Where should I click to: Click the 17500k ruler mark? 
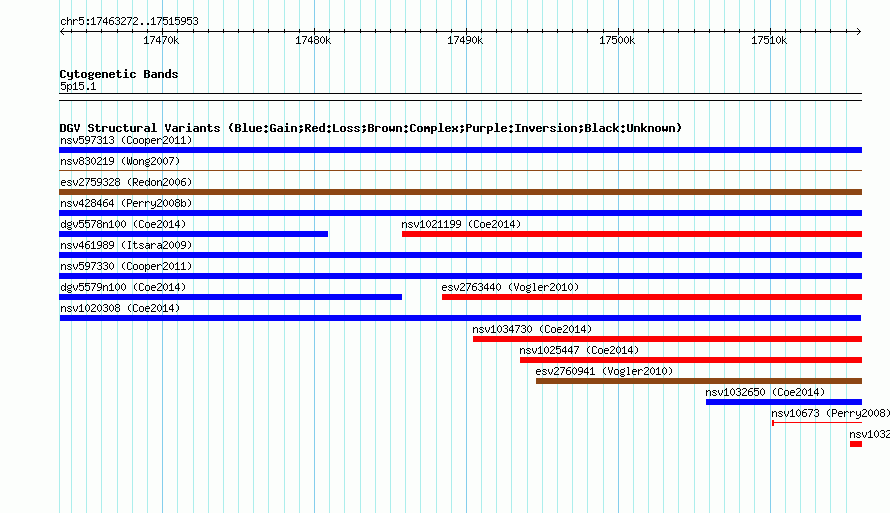click(x=618, y=40)
